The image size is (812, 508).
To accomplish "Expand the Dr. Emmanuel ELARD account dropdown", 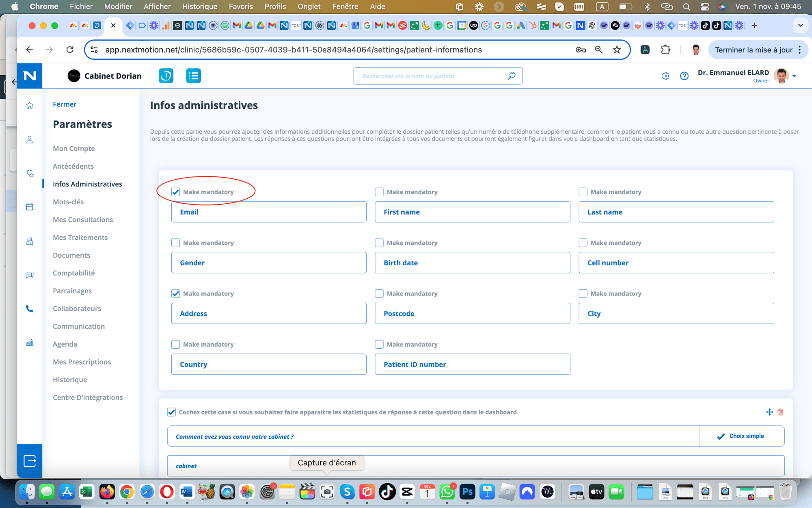I will 795,76.
